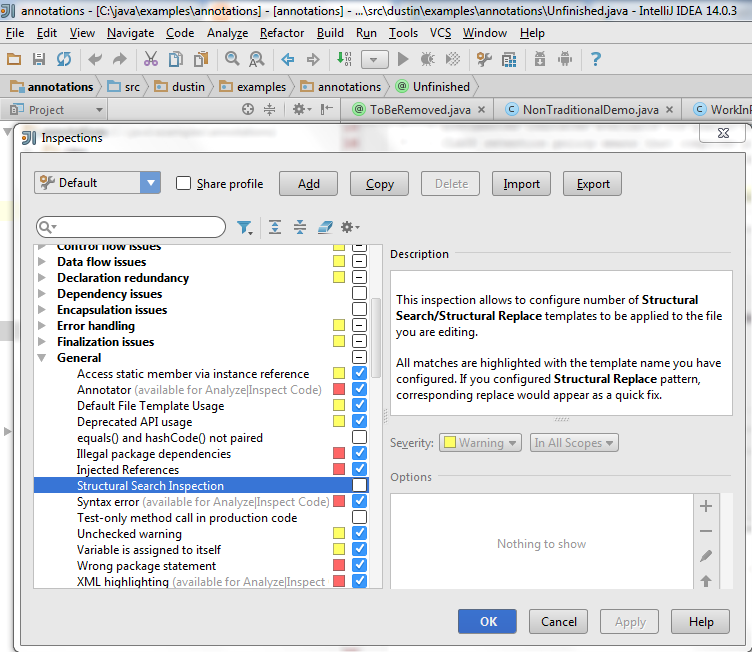
Task: Click the navigate Back arrow icon
Action: point(288,59)
